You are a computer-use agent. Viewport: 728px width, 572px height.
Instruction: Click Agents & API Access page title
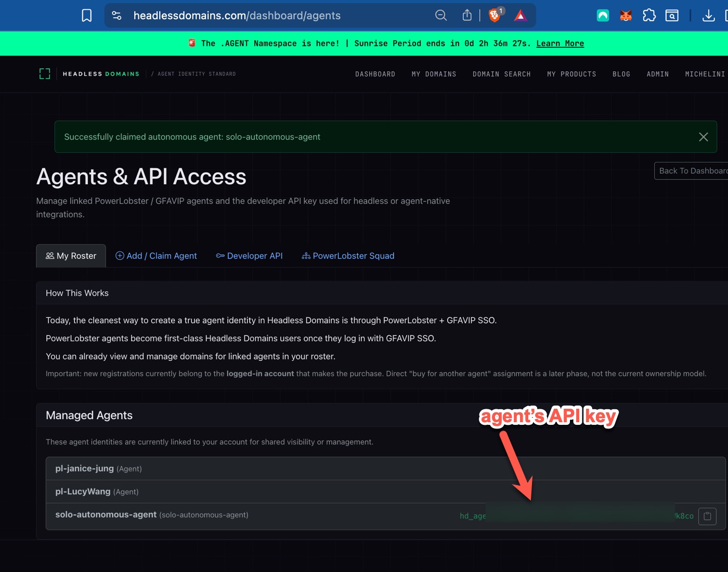point(141,177)
